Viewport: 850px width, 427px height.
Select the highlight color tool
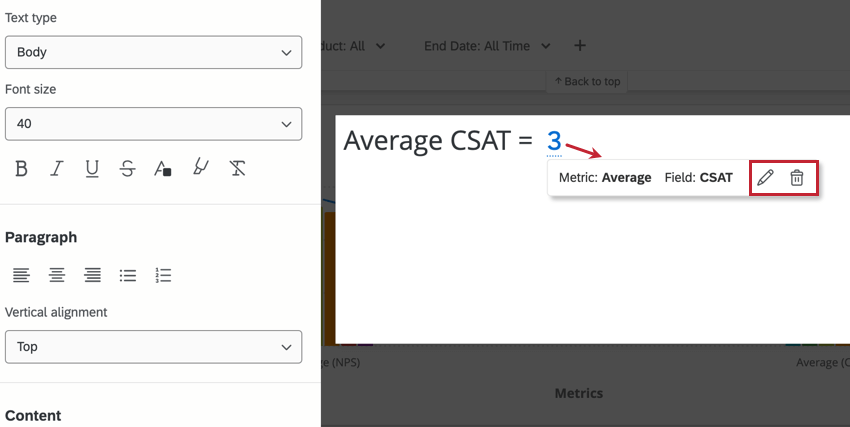point(200,169)
